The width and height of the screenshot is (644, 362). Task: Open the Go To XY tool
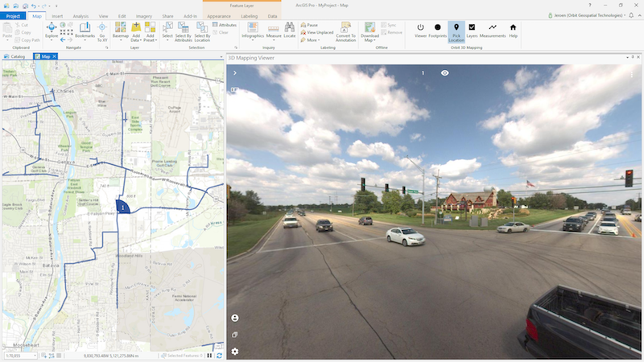(102, 30)
